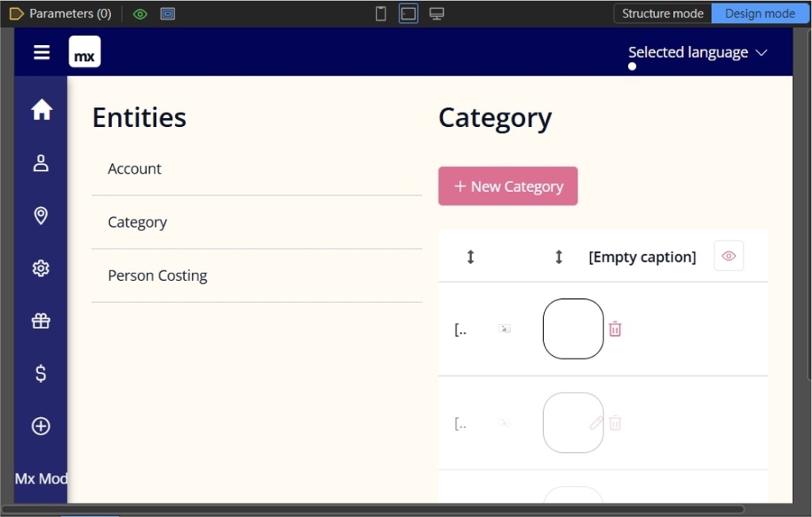
Task: Open the location pin sidebar item
Action: (41, 216)
